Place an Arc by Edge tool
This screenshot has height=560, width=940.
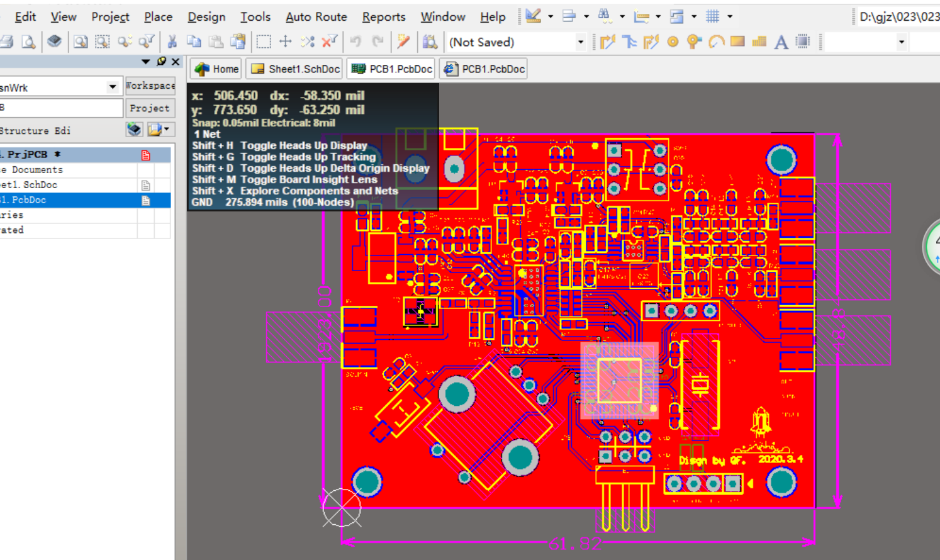coord(716,42)
